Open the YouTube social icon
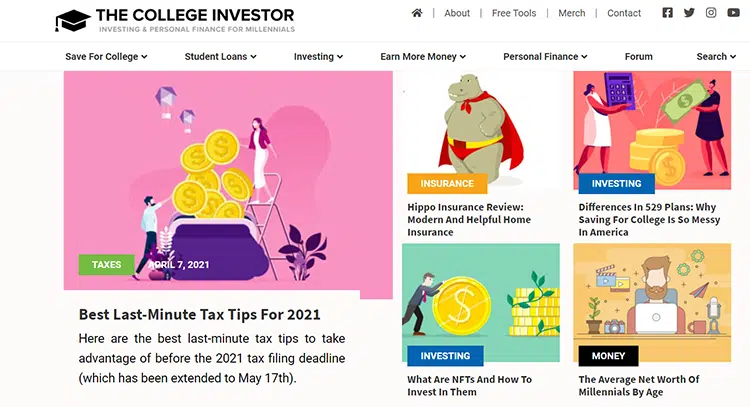 tap(733, 13)
